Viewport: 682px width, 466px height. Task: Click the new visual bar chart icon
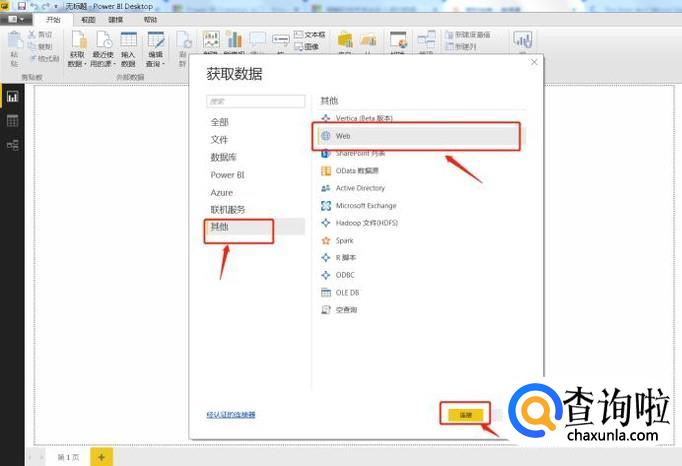click(x=234, y=40)
